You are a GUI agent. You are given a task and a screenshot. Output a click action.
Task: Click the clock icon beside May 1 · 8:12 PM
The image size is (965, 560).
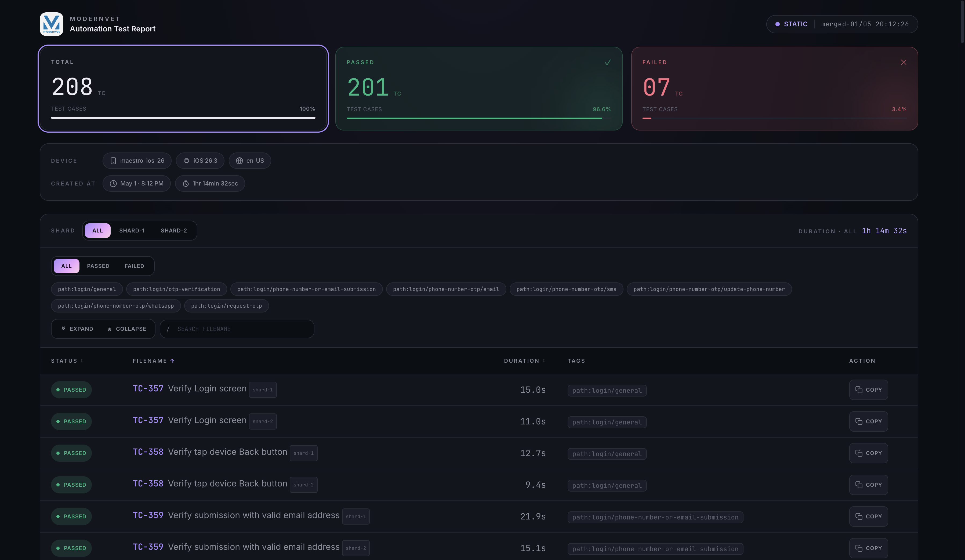(x=113, y=184)
